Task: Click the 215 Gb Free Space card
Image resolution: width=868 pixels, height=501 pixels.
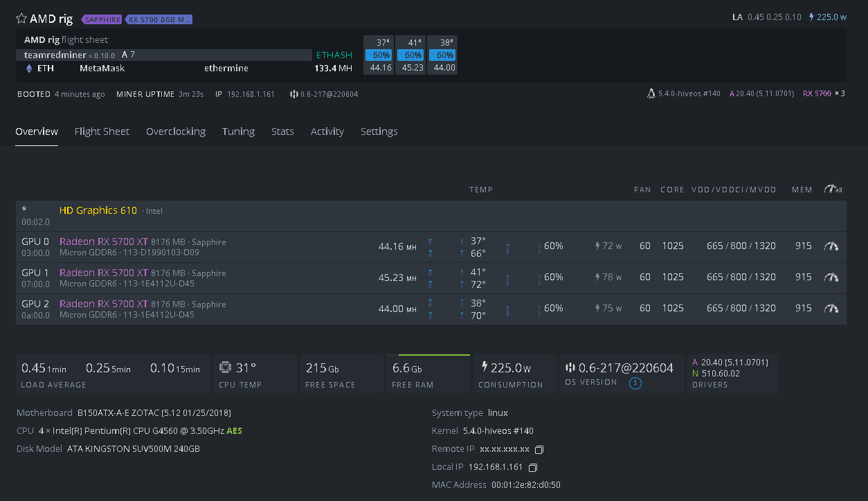Action: point(342,374)
